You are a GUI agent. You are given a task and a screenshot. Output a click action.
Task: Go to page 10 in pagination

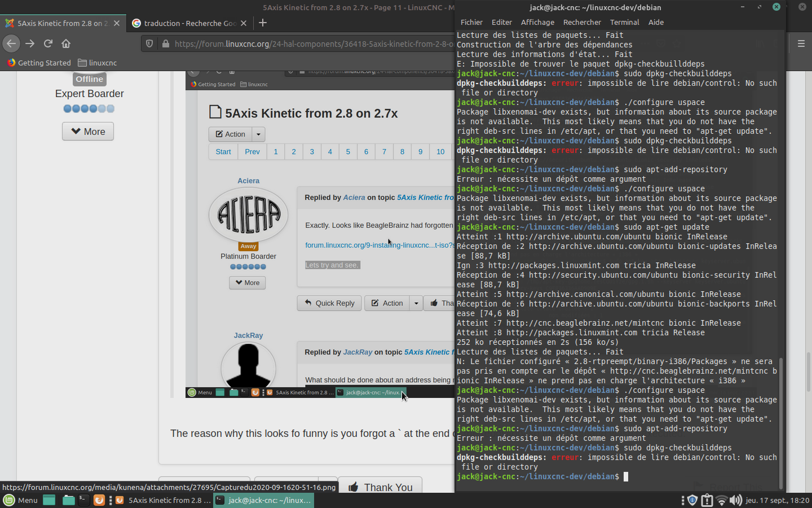point(440,152)
